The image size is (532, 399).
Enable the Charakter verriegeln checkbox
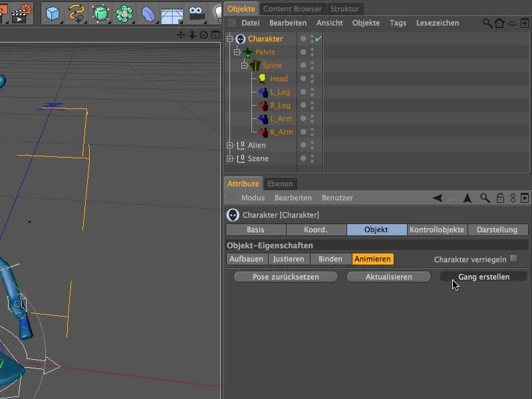(514, 259)
